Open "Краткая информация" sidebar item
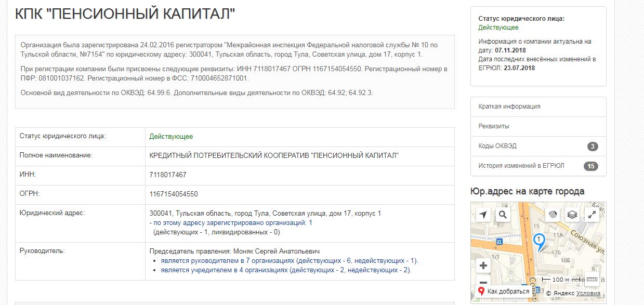The image size is (644, 305). 509,107
